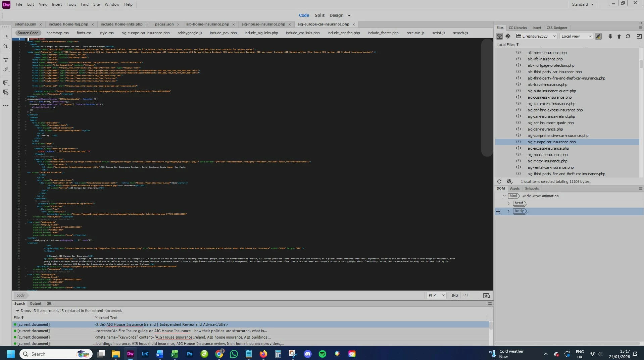644x360 pixels.
Task: Close the pages.json tab
Action: click(178, 24)
